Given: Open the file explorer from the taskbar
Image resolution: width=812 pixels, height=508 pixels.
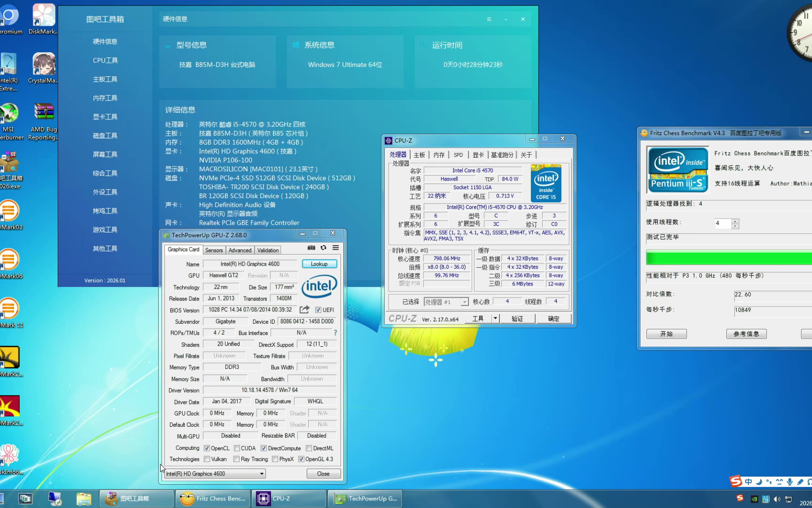Looking at the screenshot, I should coord(84,499).
